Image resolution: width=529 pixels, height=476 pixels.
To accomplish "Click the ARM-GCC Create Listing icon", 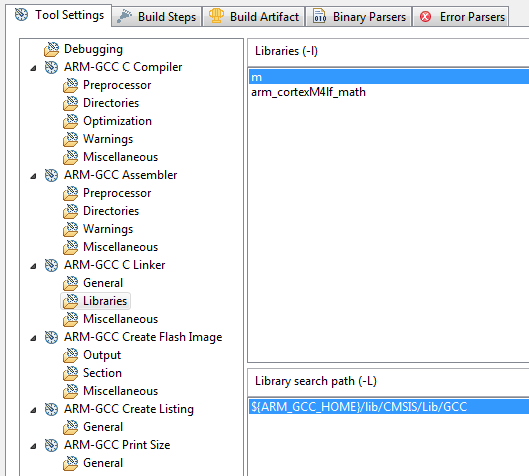I will click(x=51, y=409).
